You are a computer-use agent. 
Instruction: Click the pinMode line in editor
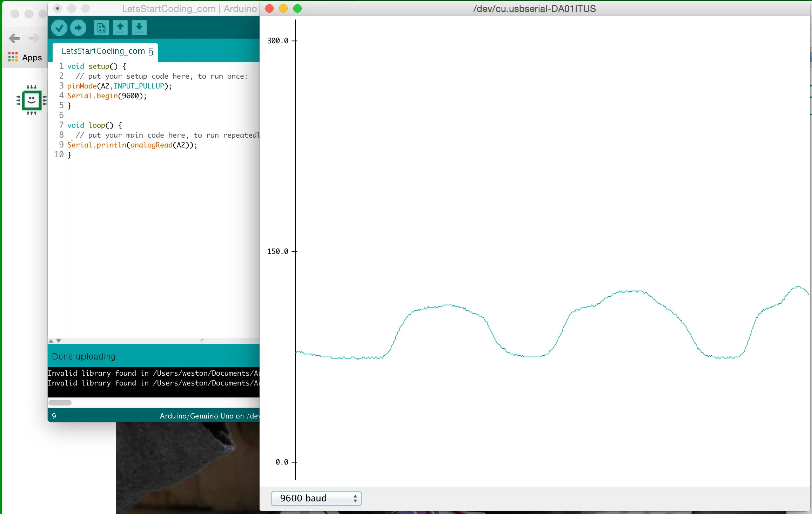pyautogui.click(x=119, y=86)
